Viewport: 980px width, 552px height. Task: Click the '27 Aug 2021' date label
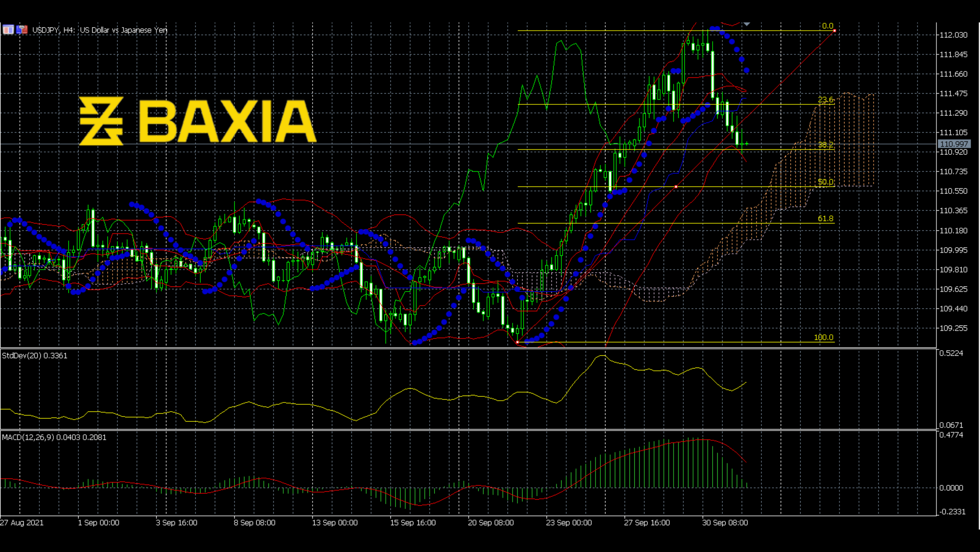[x=22, y=523]
